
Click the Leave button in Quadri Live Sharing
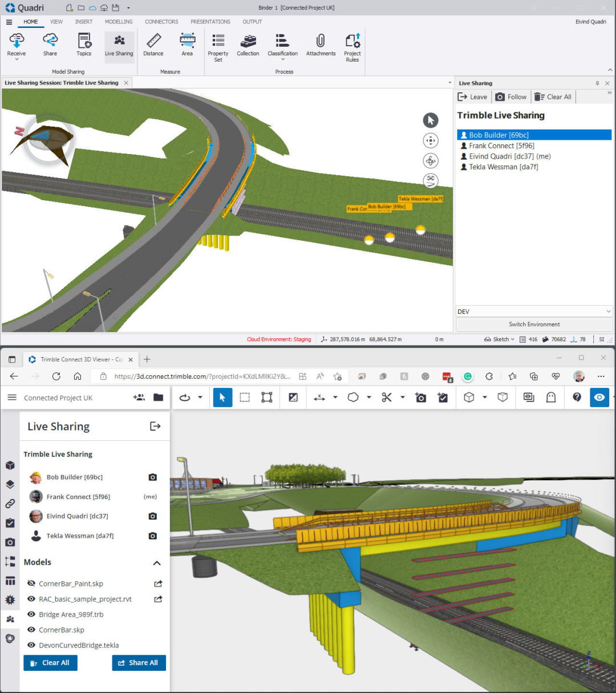click(x=472, y=97)
